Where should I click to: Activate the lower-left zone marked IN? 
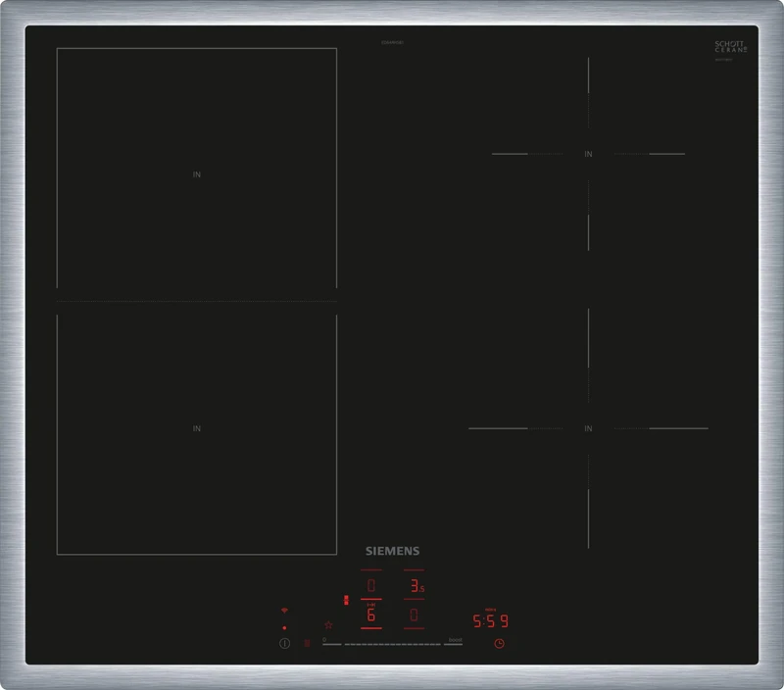[x=196, y=427]
